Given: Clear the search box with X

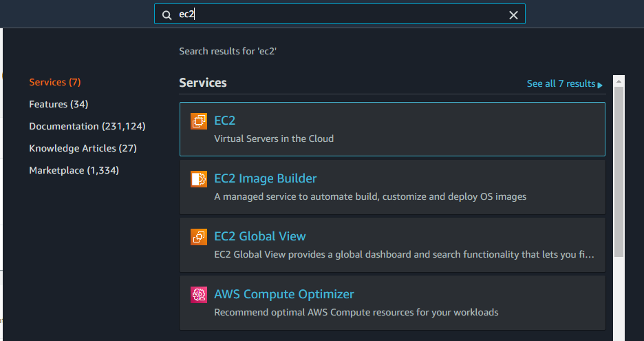Looking at the screenshot, I should tap(513, 15).
